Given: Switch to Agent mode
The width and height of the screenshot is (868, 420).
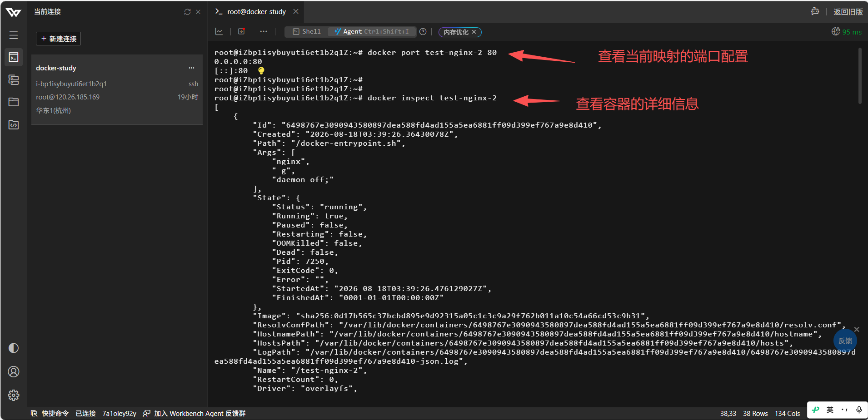Looking at the screenshot, I should [x=371, y=31].
